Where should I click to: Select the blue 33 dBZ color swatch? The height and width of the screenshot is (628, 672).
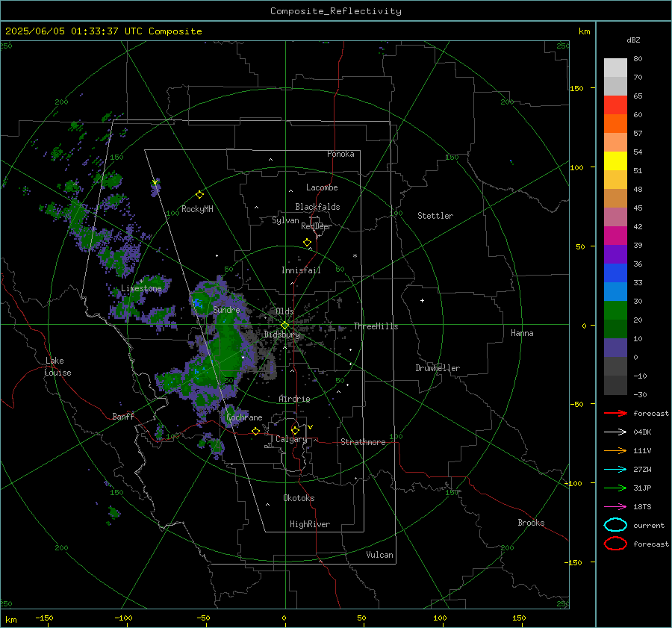pos(615,273)
